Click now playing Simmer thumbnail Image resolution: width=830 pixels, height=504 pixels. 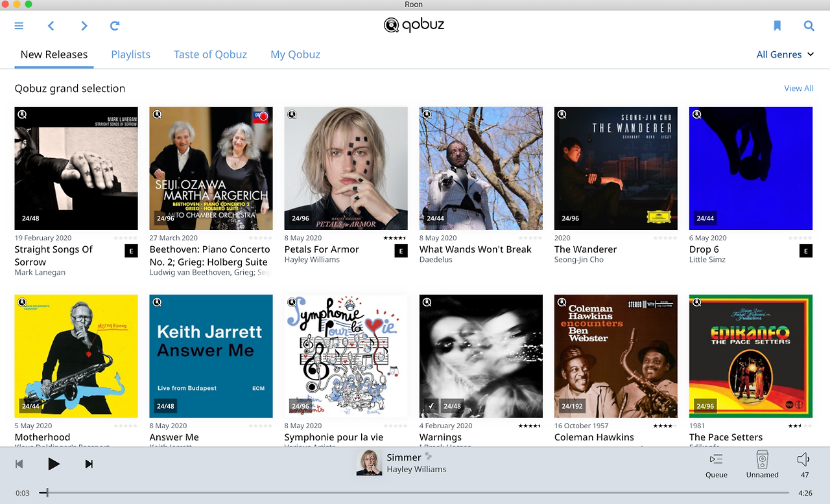click(x=369, y=463)
